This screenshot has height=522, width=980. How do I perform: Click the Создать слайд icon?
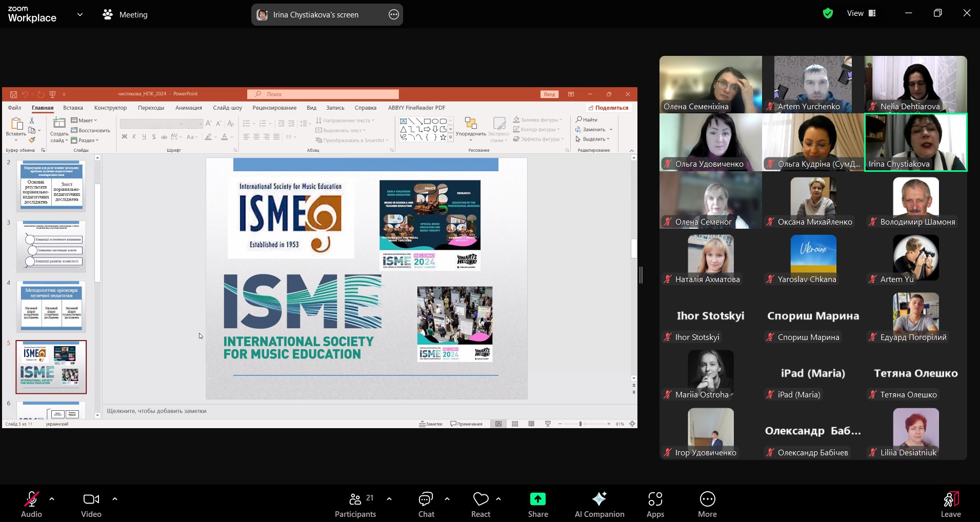tap(59, 123)
